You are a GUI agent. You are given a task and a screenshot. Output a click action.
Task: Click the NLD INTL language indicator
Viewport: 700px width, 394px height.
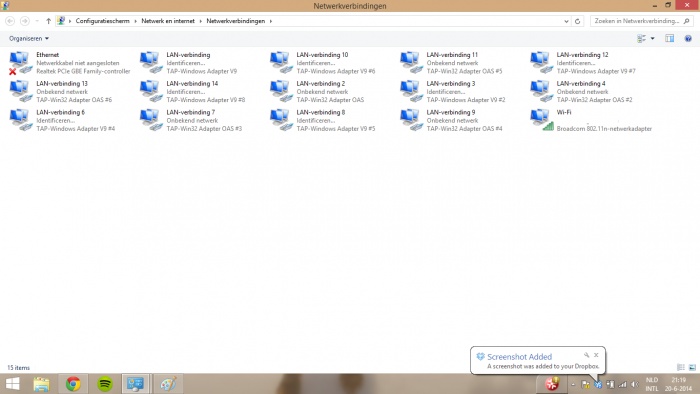click(x=652, y=384)
